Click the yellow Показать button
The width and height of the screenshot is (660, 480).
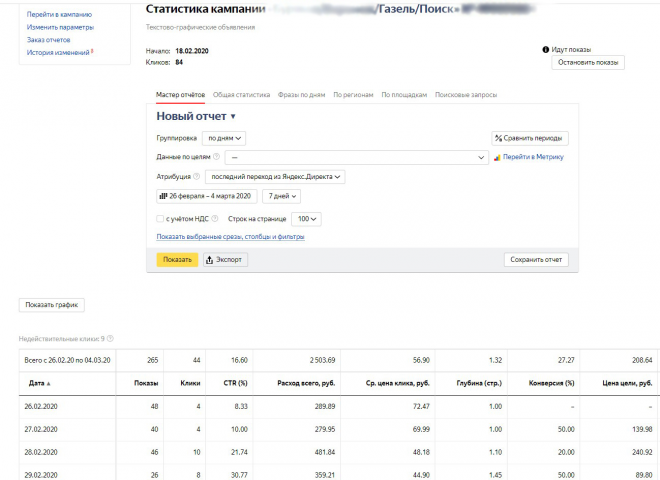[177, 260]
